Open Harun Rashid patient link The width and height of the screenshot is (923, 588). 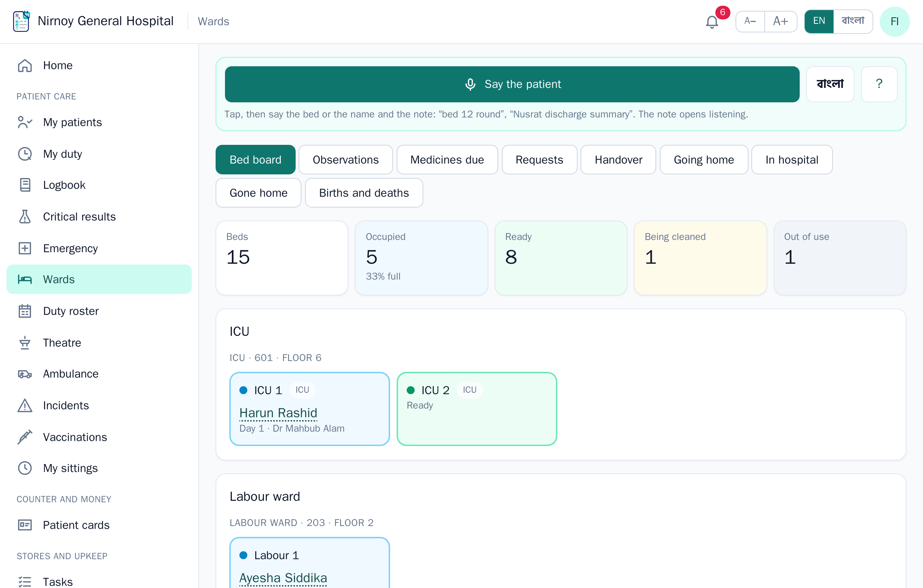(278, 413)
